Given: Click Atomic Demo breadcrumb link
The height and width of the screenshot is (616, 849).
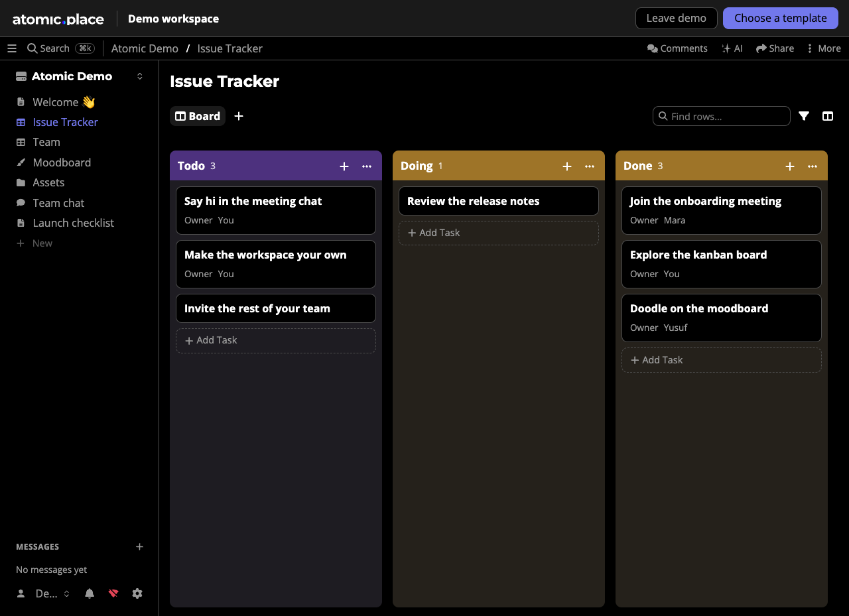Looking at the screenshot, I should coord(145,48).
